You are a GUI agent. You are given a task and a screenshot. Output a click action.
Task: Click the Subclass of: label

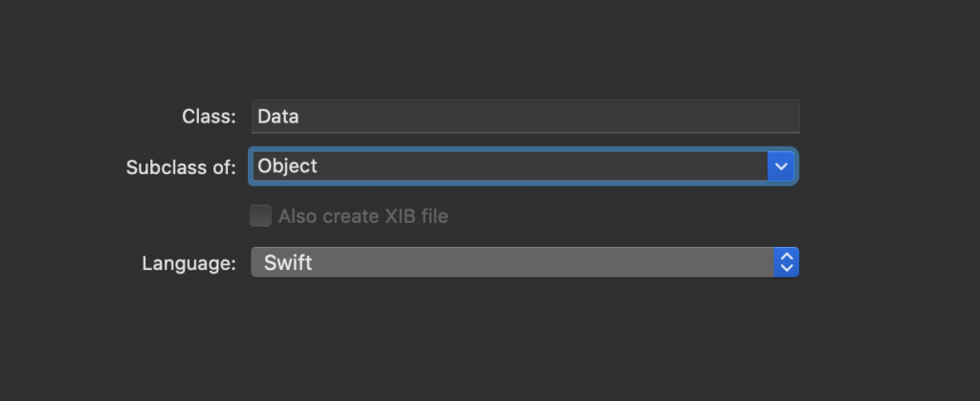[x=181, y=167]
